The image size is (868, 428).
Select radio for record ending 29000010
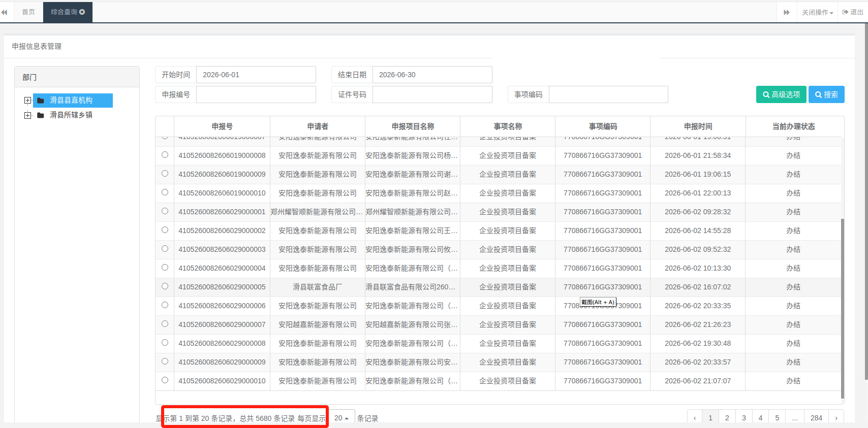point(165,380)
